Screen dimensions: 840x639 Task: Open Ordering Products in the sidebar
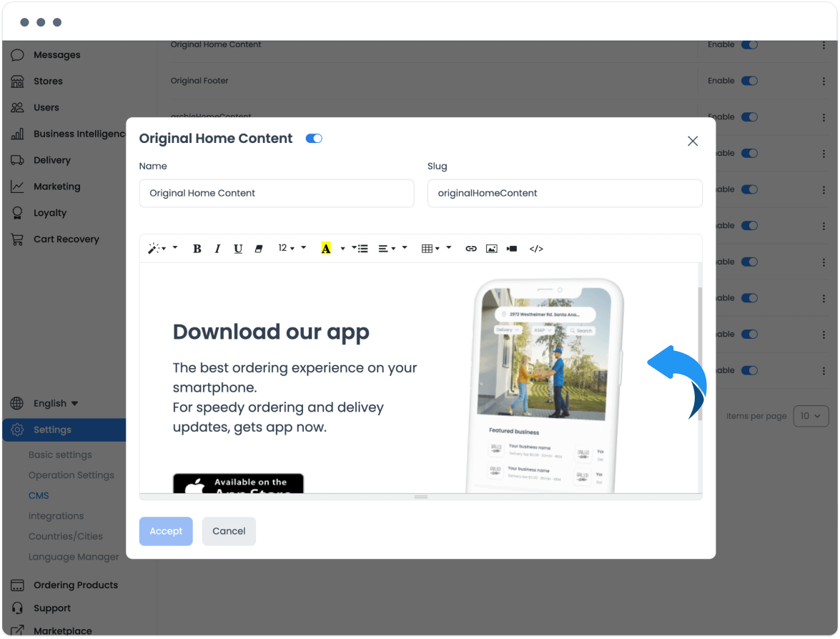coord(76,585)
